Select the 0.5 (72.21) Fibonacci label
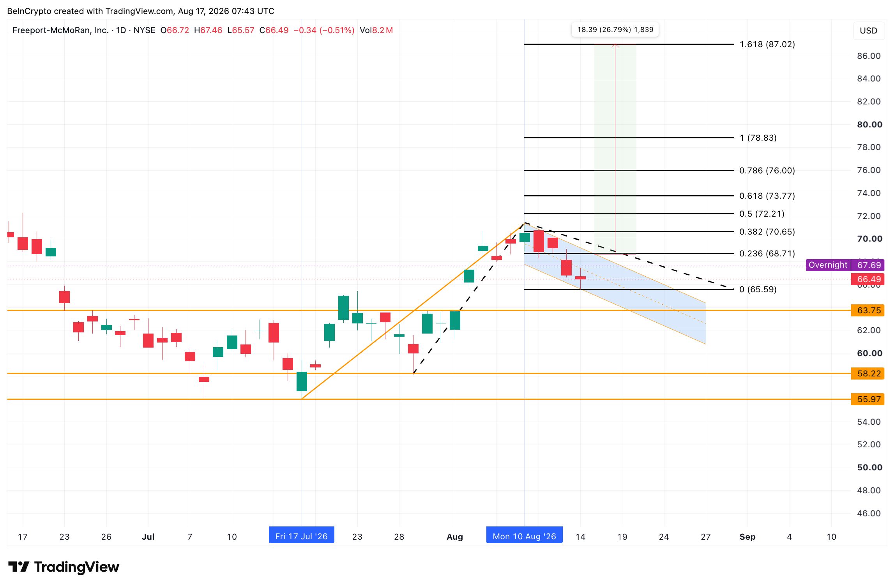 761,214
